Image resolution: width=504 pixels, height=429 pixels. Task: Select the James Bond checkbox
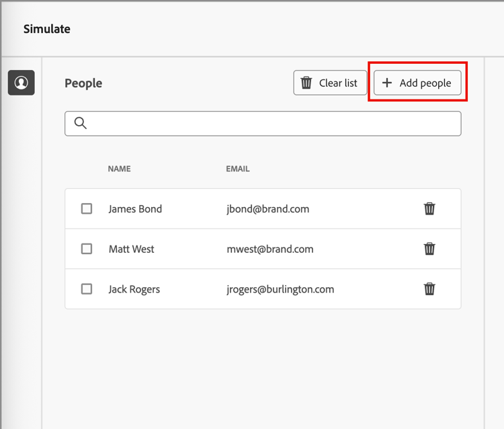click(87, 208)
